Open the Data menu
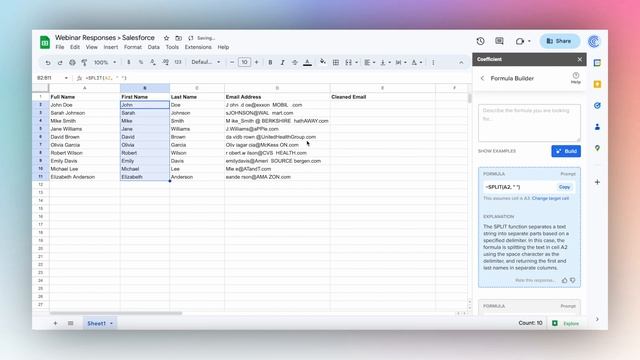This screenshot has width=640, height=360. (x=153, y=47)
